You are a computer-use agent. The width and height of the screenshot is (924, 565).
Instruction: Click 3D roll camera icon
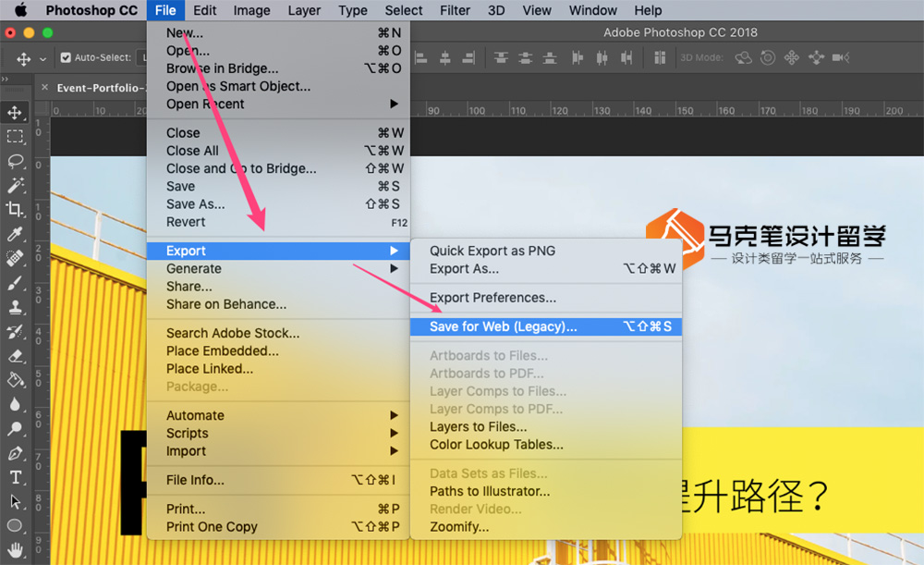click(x=767, y=58)
